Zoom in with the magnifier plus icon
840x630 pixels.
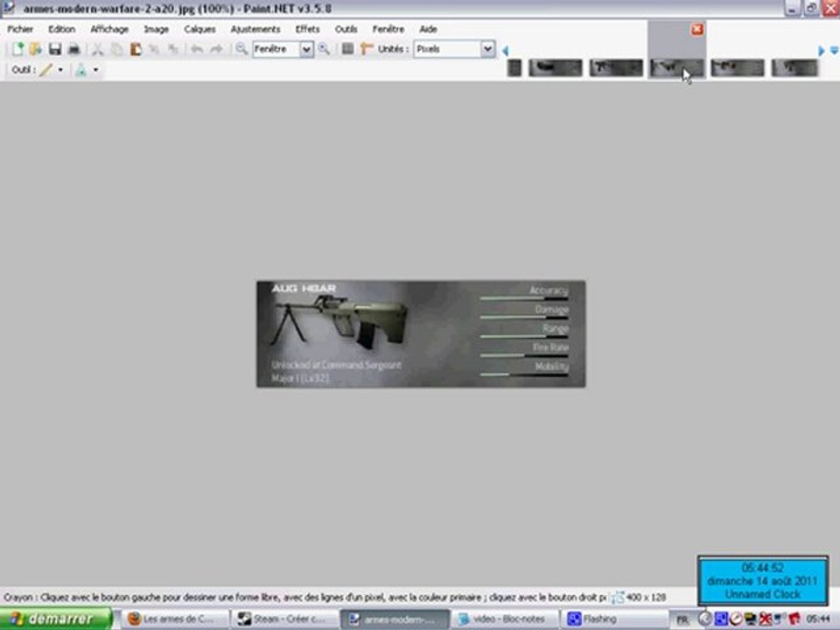click(324, 49)
